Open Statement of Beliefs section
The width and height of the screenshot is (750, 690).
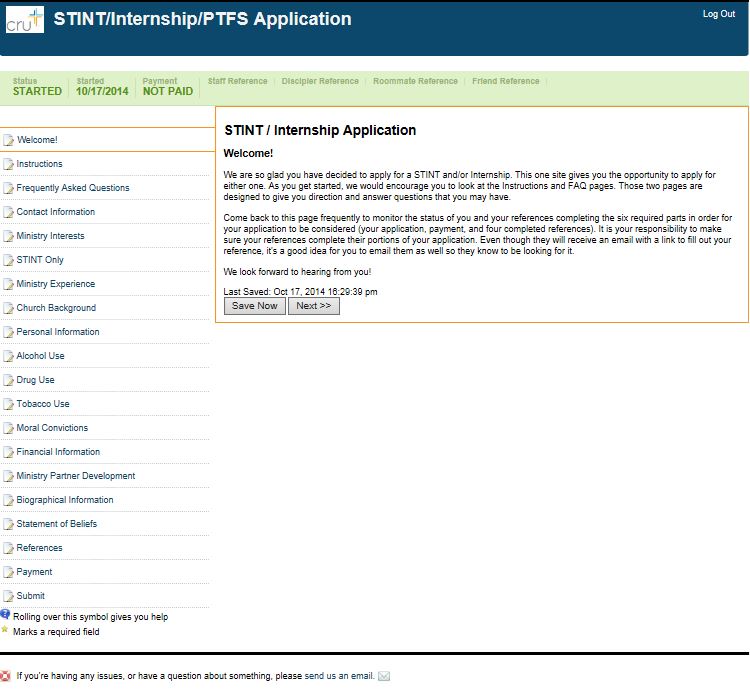[x=56, y=524]
